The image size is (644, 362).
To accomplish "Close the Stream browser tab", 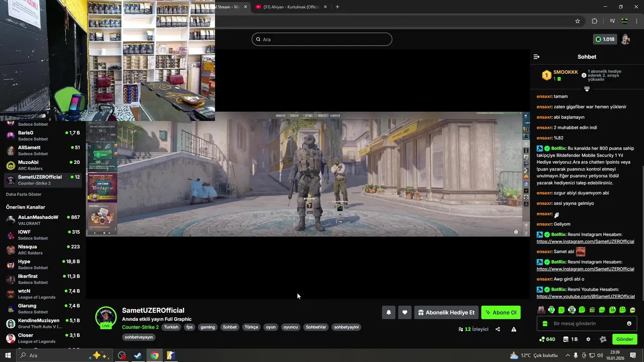I will [246, 7].
